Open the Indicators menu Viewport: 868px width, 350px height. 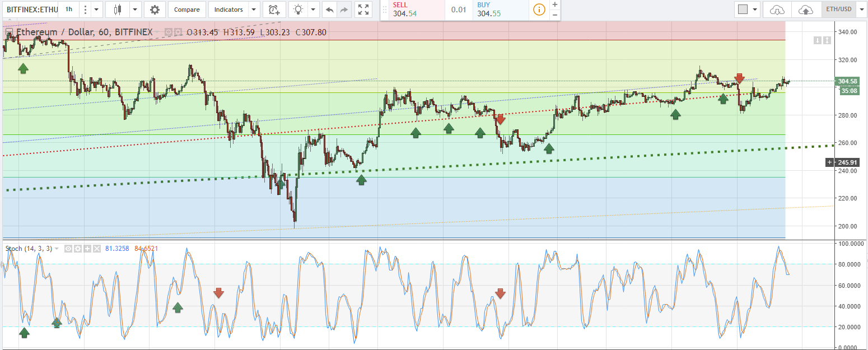[228, 10]
